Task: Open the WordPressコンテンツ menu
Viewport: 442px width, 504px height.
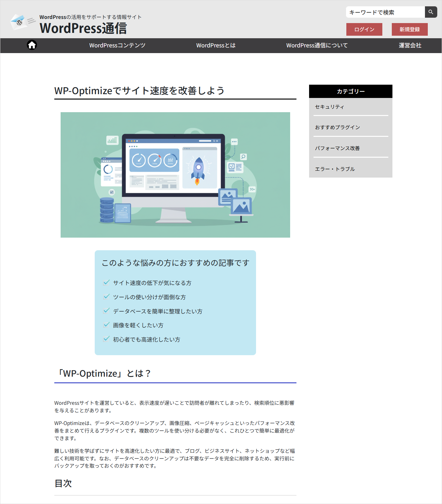Action: pos(117,46)
